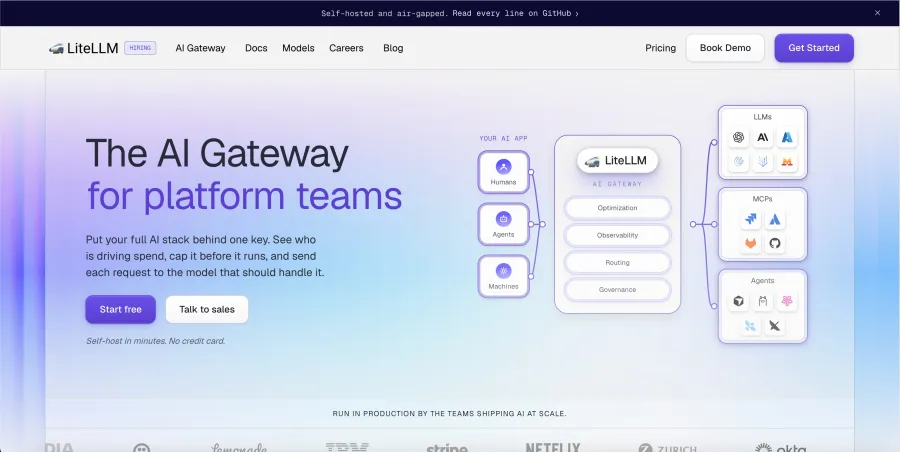Open the AI Gateway nav menu
Image resolution: width=900 pixels, height=452 pixels.
pyautogui.click(x=200, y=48)
